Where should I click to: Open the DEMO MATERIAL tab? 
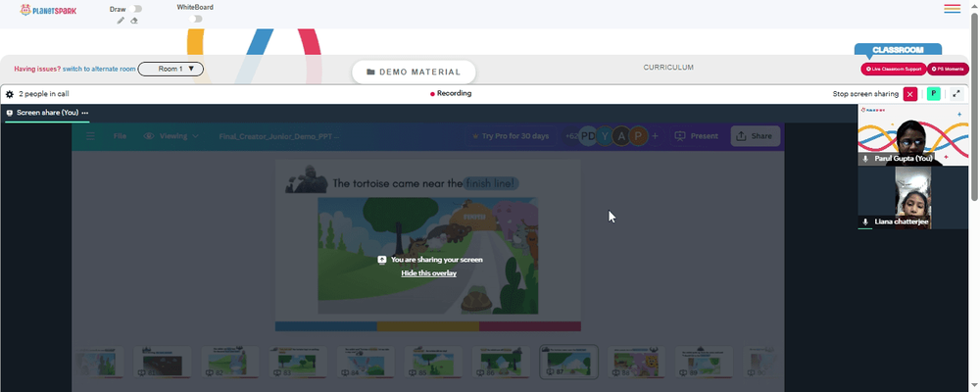pos(414,72)
